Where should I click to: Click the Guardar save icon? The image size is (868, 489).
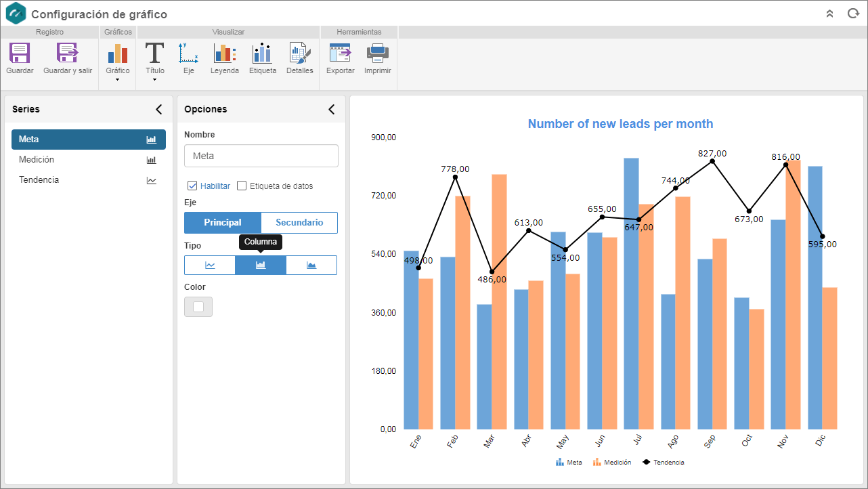point(20,54)
